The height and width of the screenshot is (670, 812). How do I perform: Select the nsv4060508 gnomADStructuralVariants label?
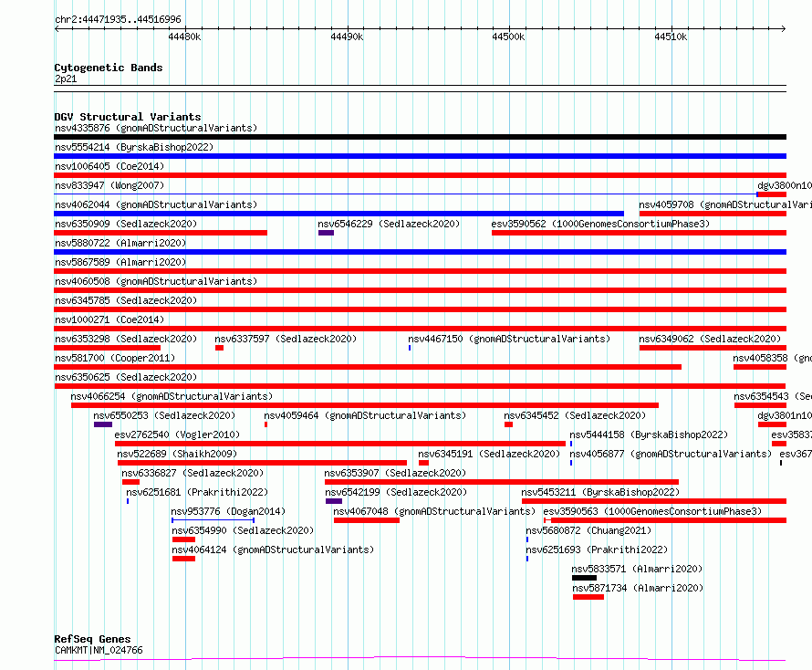click(x=156, y=281)
